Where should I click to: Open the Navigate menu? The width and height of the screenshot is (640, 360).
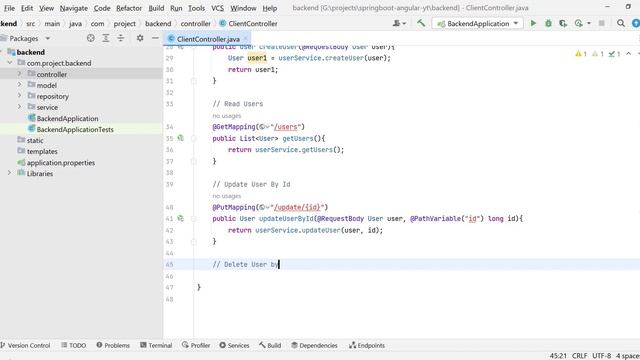pyautogui.click(x=73, y=8)
